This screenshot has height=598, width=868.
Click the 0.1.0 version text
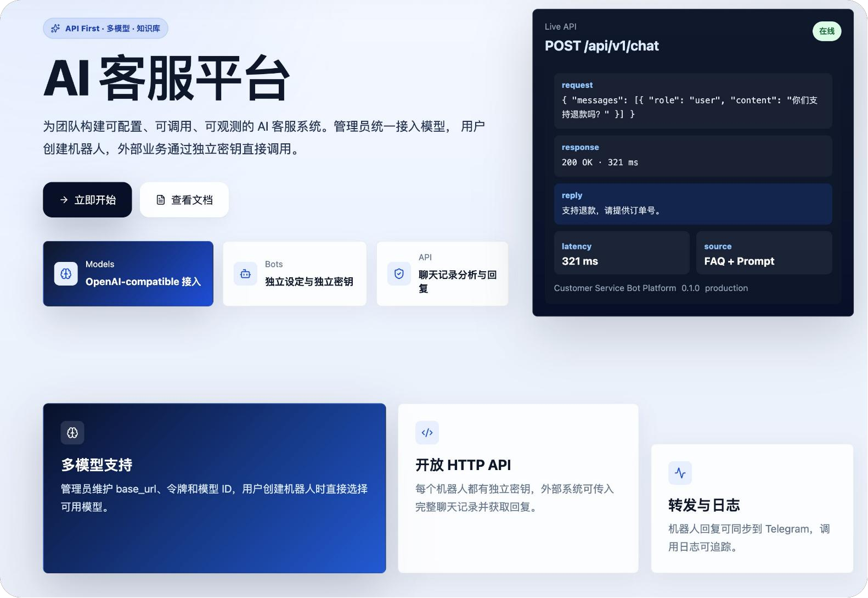691,288
